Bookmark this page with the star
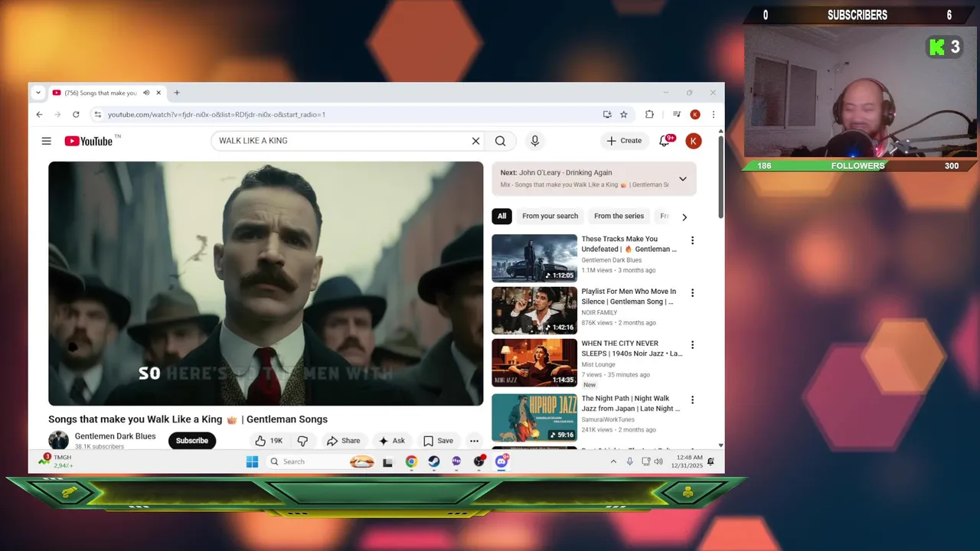 pyautogui.click(x=624, y=115)
